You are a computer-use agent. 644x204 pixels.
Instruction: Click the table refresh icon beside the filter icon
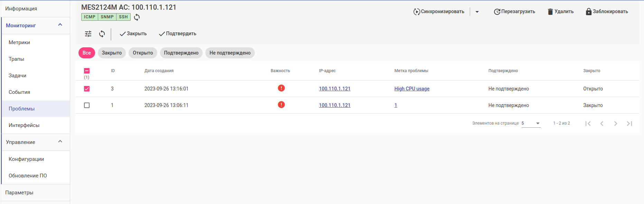click(102, 34)
